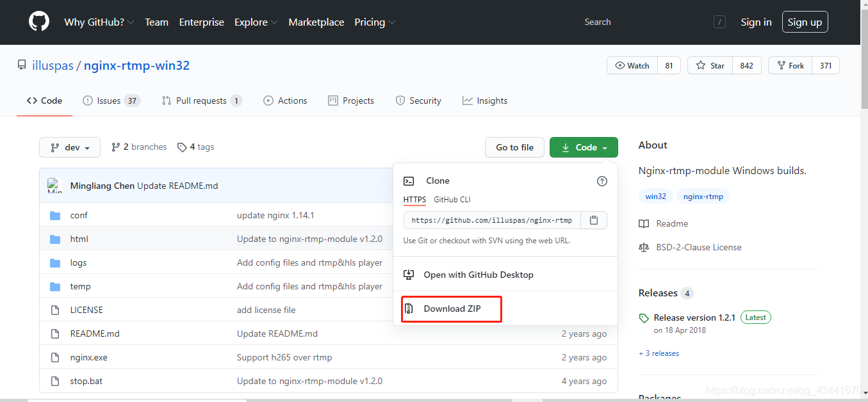Open the dev branch selector dropdown
The image size is (868, 402).
tap(70, 147)
